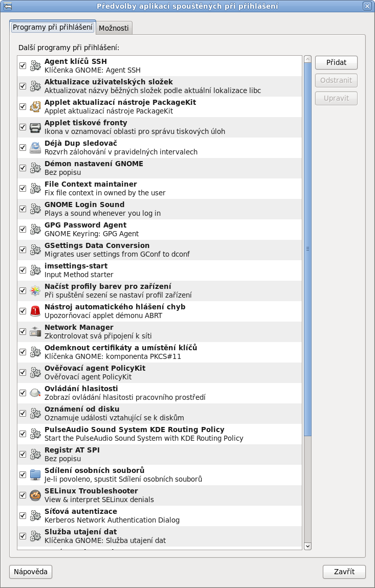Image resolution: width=375 pixels, height=588 pixels.
Task: Uncheck GNOME Login Sound checkbox
Action: point(23,209)
